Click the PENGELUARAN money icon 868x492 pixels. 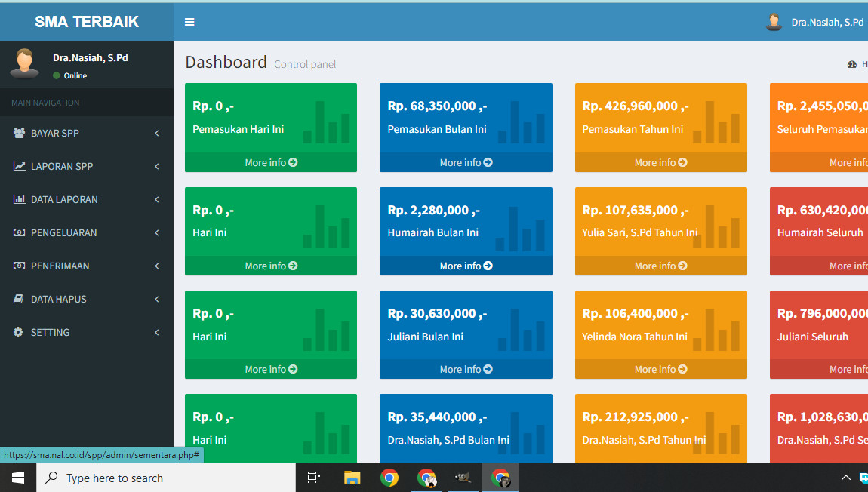(x=19, y=232)
